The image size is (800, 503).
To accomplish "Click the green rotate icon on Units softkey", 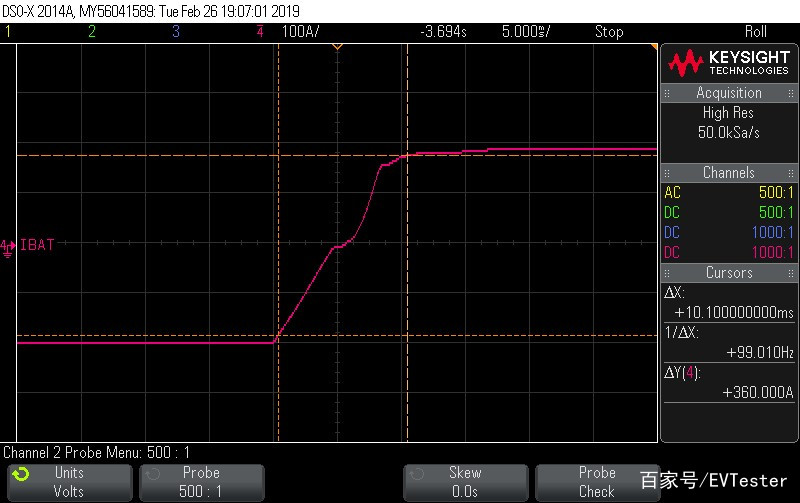I will click(21, 474).
